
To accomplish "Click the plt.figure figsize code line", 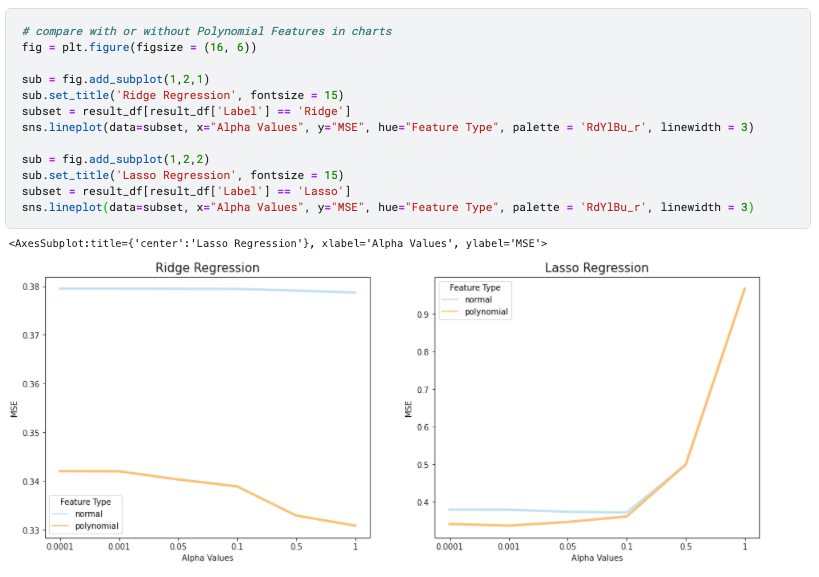I will click(139, 48).
